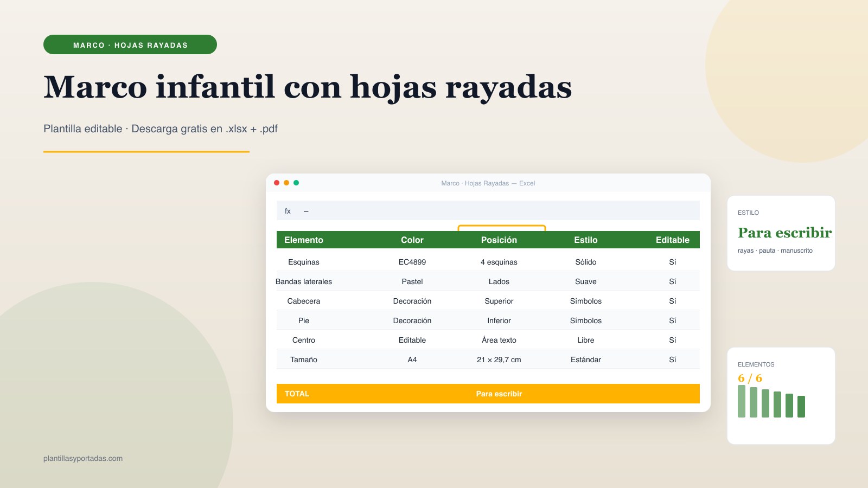Click the 'rayas · pauta · manuscrito' tags
Viewport: 868px width, 488px height.
[x=775, y=251]
